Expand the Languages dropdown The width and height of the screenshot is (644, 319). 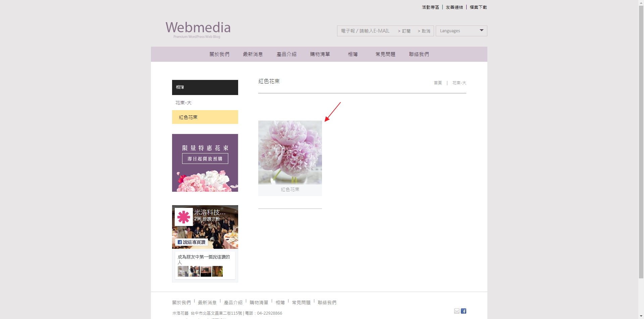[461, 31]
